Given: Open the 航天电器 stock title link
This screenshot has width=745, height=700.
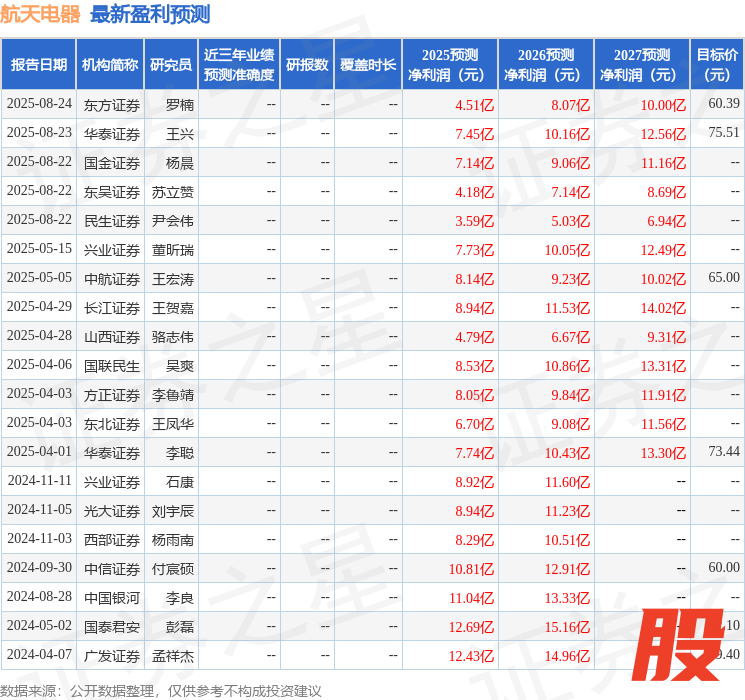Looking at the screenshot, I should pos(42,14).
